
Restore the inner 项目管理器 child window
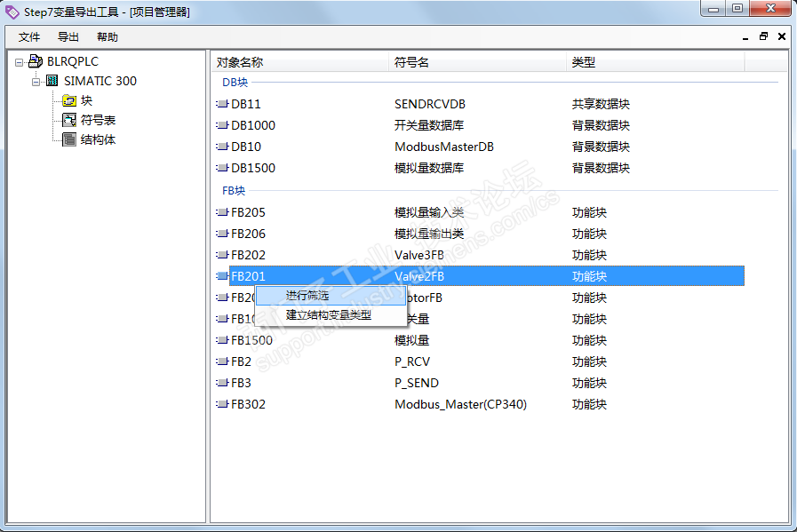point(763,36)
